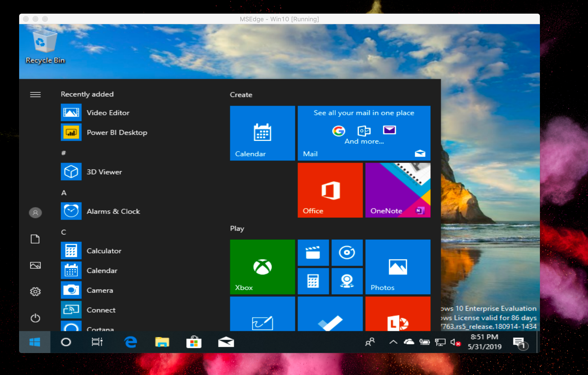Open the Office tile

tap(330, 190)
